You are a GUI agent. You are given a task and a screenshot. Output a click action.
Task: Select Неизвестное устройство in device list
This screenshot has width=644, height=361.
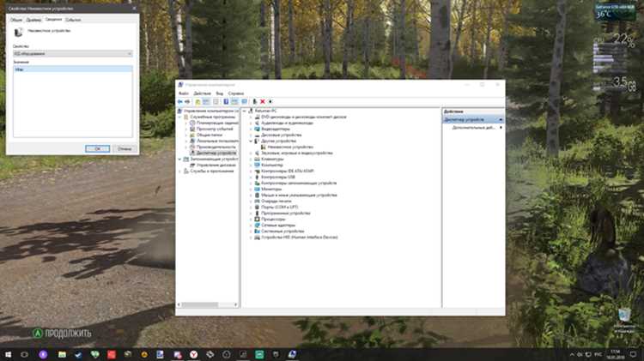(290, 147)
